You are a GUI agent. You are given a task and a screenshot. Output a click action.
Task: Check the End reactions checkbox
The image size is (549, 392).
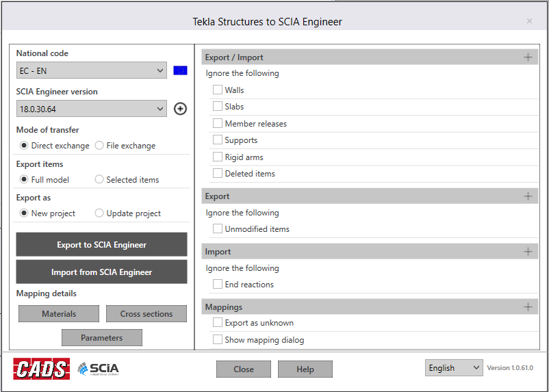click(218, 284)
